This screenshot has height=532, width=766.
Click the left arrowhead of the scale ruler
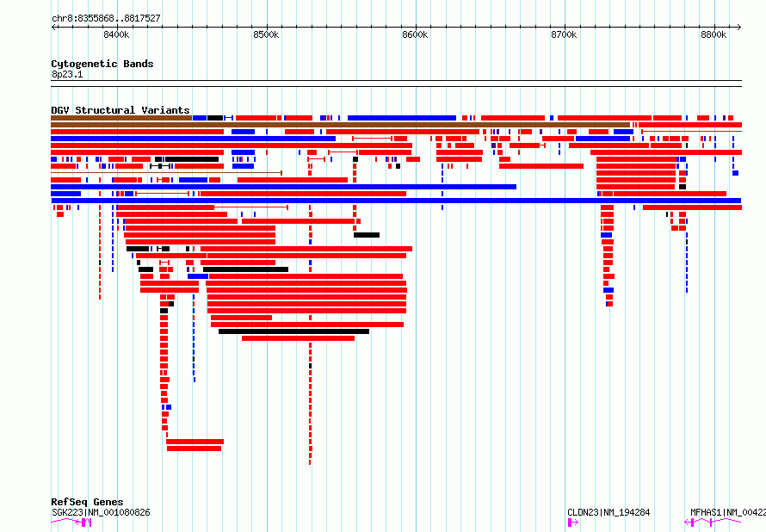point(53,27)
